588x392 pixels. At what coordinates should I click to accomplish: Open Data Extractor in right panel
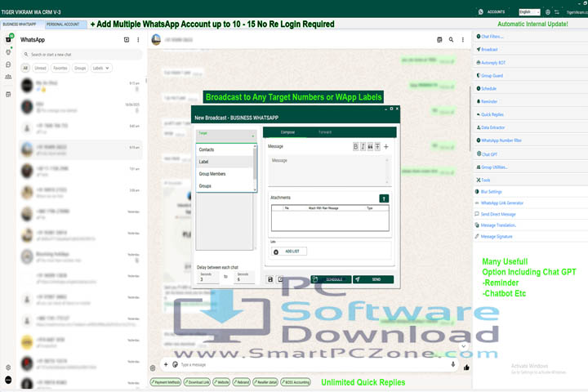(491, 127)
